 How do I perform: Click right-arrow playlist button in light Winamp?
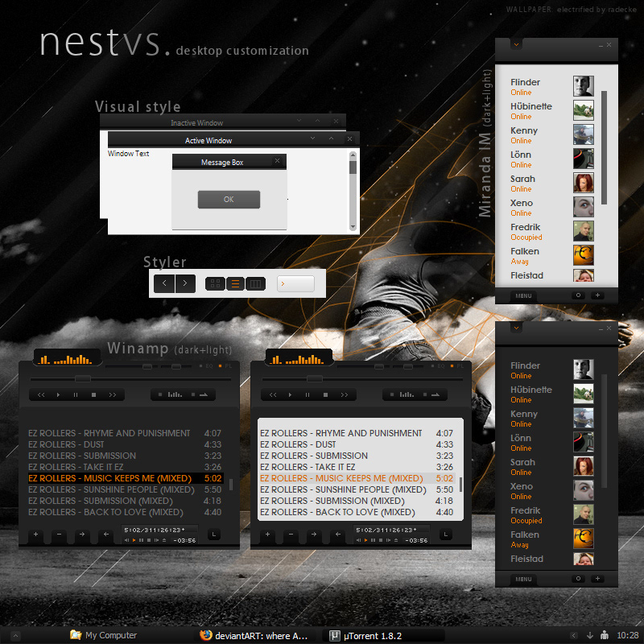coord(314,535)
